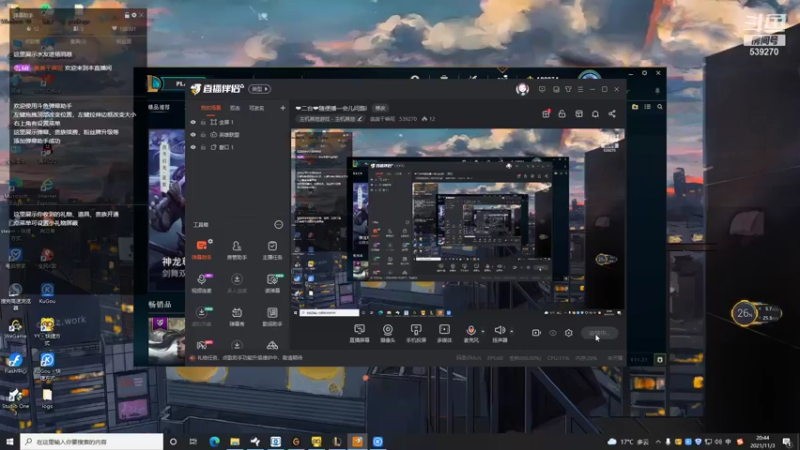Select the 英雄联盟 source row
This screenshot has height=450, width=800.
(237, 135)
